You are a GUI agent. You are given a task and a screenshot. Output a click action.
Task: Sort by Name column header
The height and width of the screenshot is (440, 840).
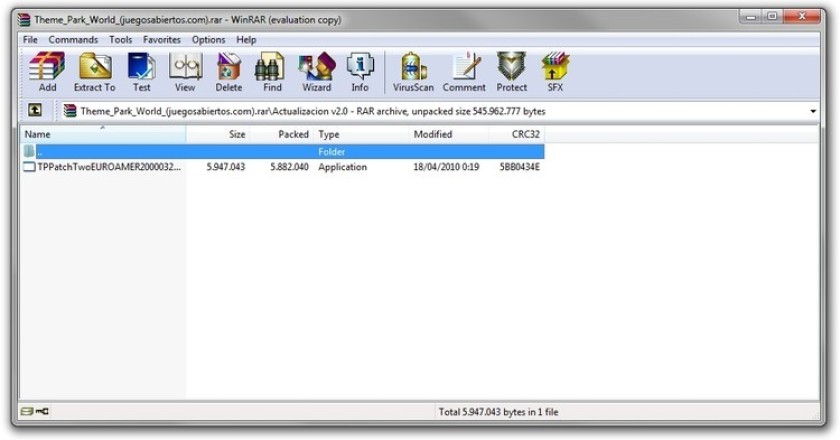(x=103, y=134)
